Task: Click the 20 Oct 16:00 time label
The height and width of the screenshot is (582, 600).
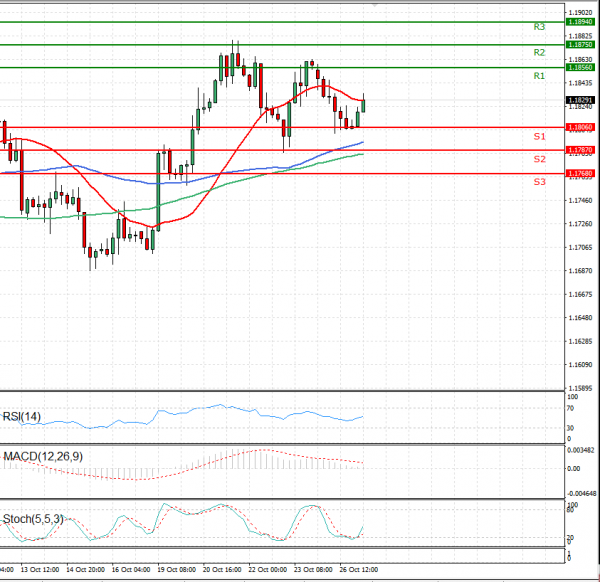Action: [222, 569]
